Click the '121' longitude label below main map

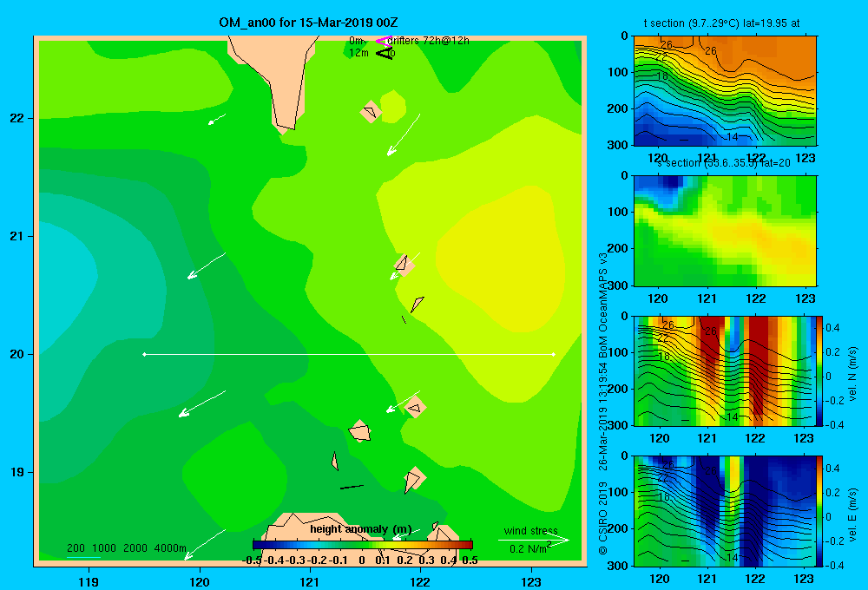tap(310, 581)
